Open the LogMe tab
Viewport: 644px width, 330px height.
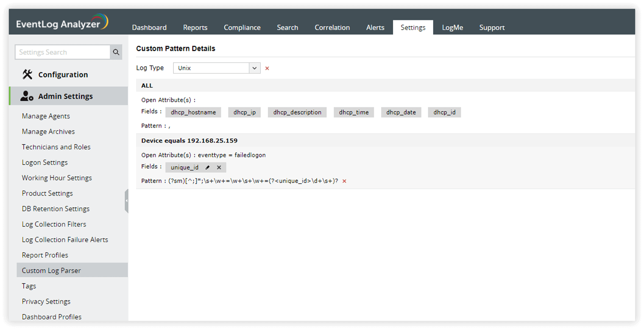point(452,28)
